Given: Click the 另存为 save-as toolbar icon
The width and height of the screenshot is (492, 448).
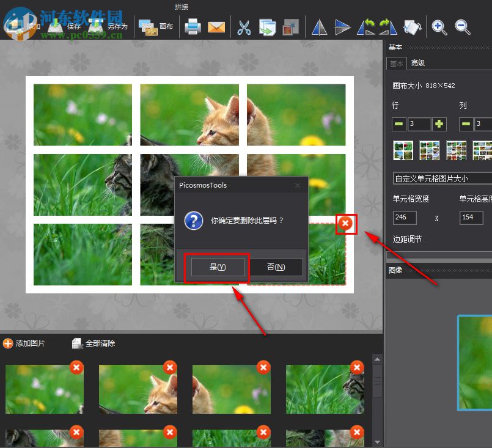Looking at the screenshot, I should [96, 26].
